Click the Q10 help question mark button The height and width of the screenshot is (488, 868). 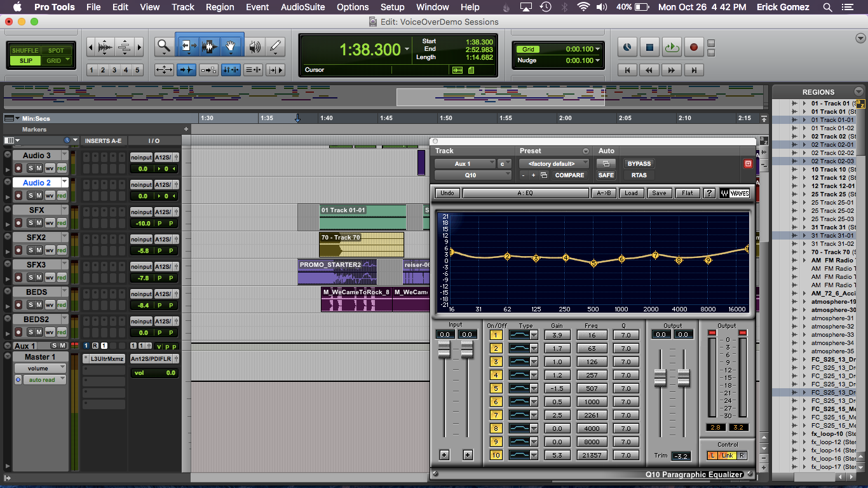click(709, 193)
